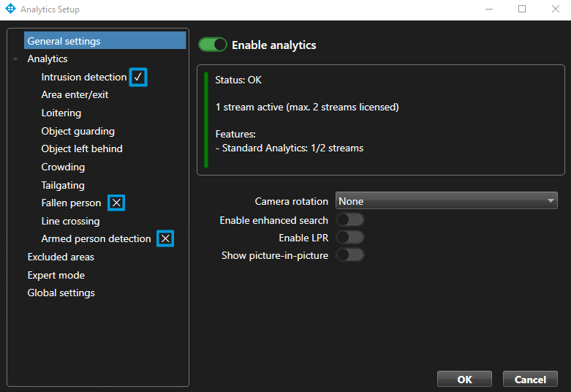
Task: Disable the Enable analytics toggle
Action: 213,45
